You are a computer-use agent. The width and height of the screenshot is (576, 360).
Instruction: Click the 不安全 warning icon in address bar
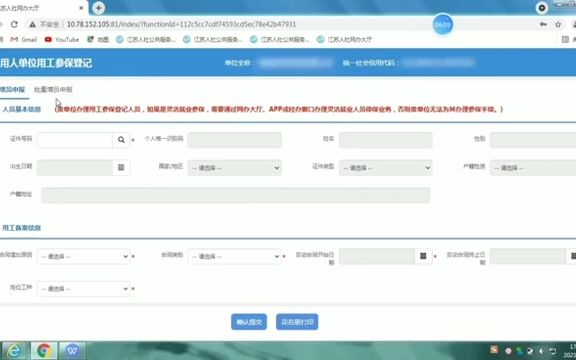point(33,24)
